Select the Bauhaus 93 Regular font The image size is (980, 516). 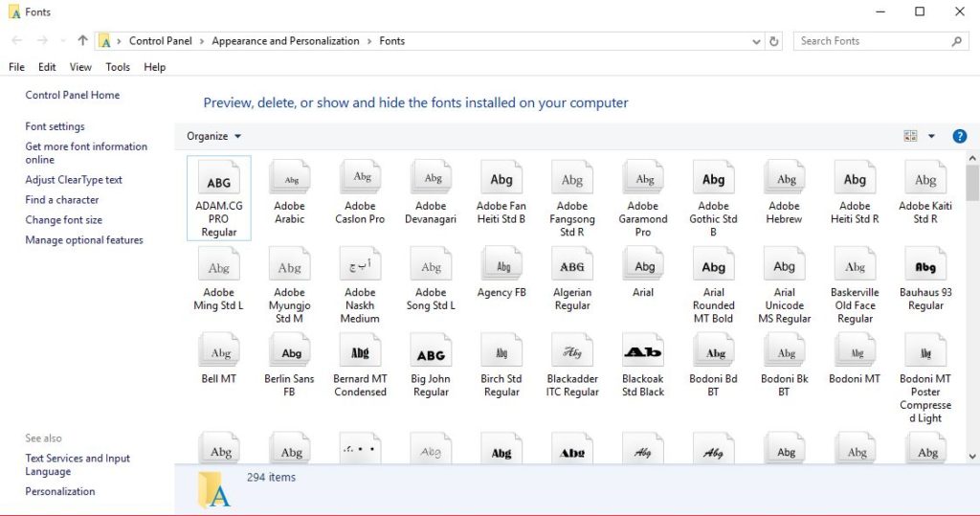click(925, 265)
